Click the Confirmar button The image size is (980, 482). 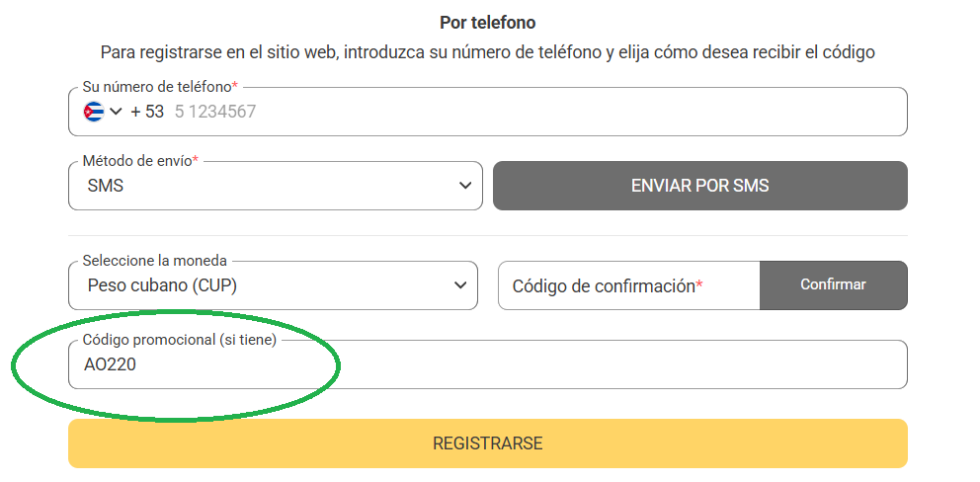[x=833, y=285]
